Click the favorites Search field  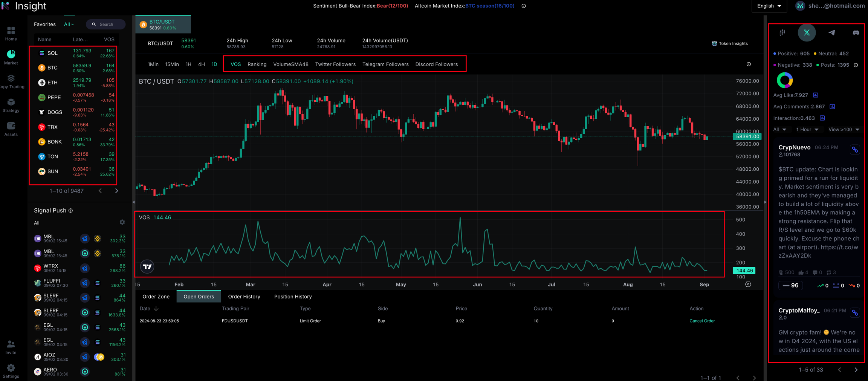click(106, 24)
